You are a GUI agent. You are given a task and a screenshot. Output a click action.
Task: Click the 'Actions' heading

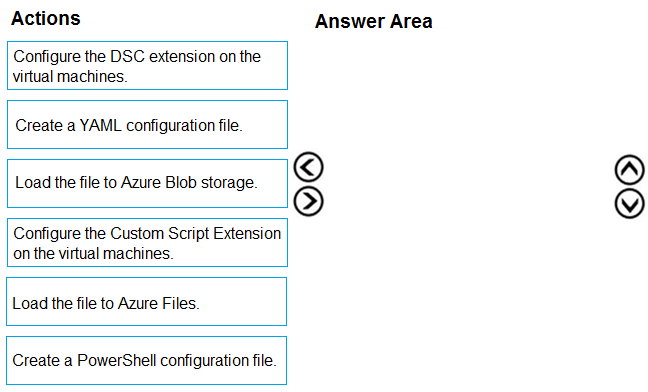click(45, 18)
